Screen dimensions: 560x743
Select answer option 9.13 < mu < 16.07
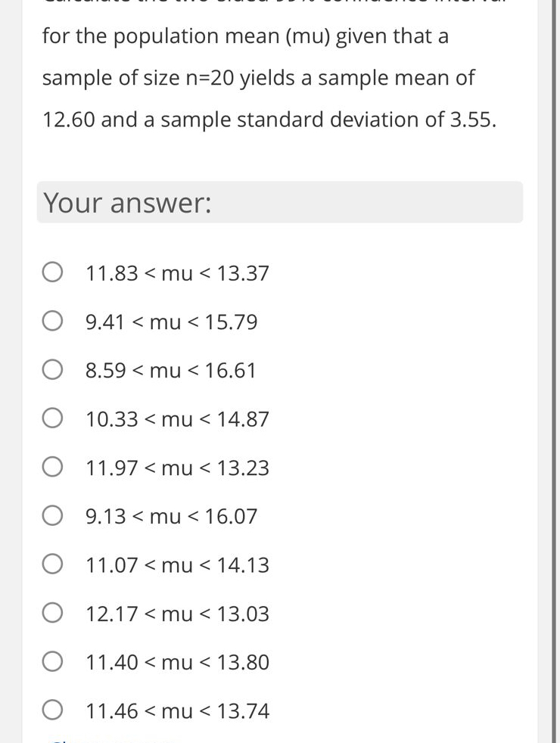tap(171, 516)
